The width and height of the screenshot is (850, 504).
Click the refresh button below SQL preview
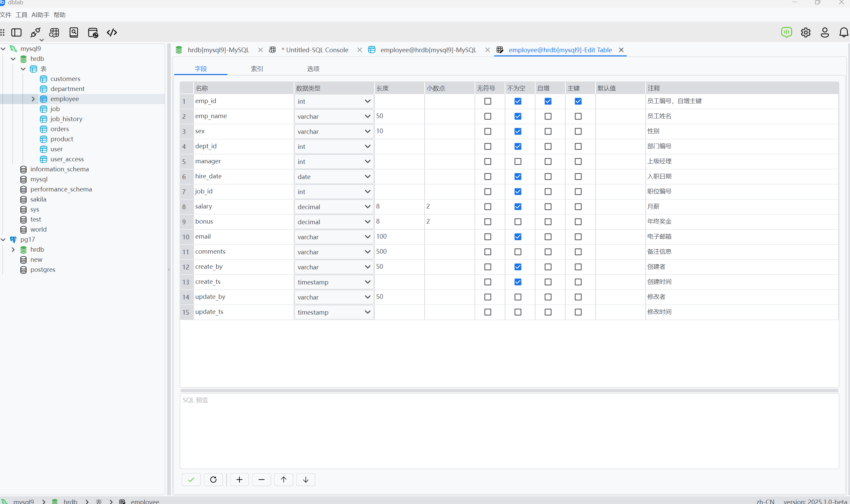coord(213,480)
